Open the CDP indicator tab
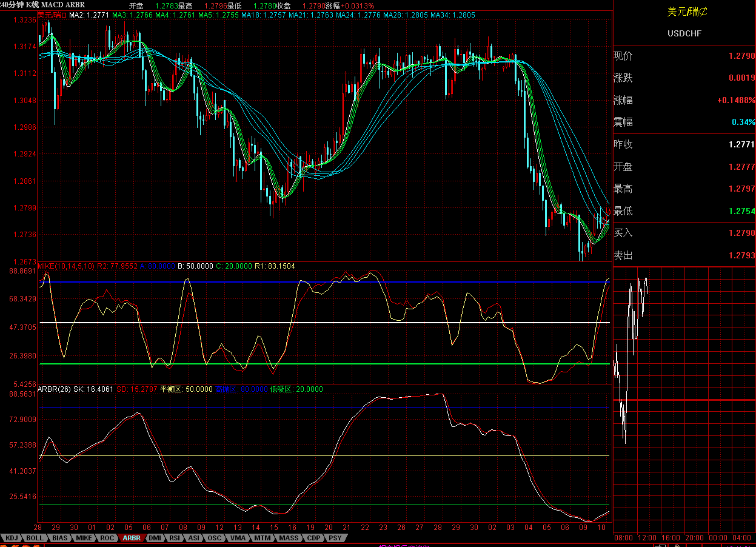 [313, 538]
